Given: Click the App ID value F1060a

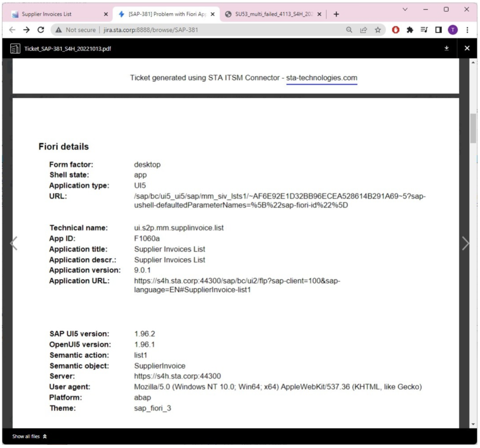Looking at the screenshot, I should pos(147,239).
